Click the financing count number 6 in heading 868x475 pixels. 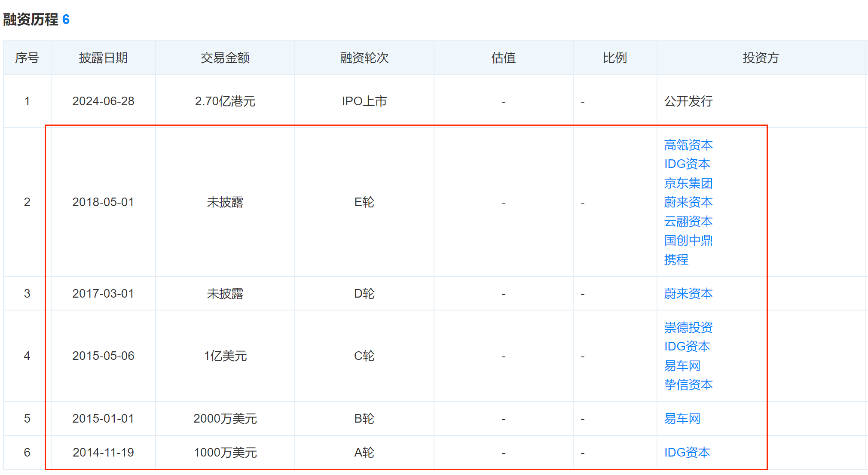tap(66, 19)
